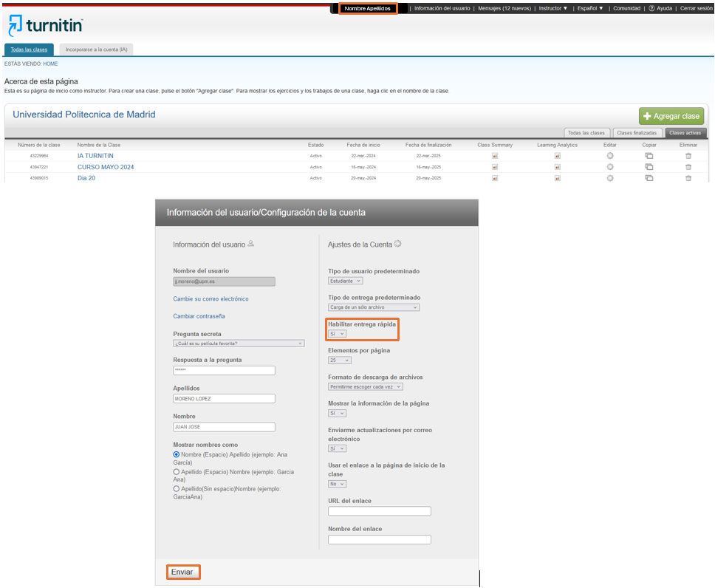Focus the Apellidos input field

[x=224, y=399]
